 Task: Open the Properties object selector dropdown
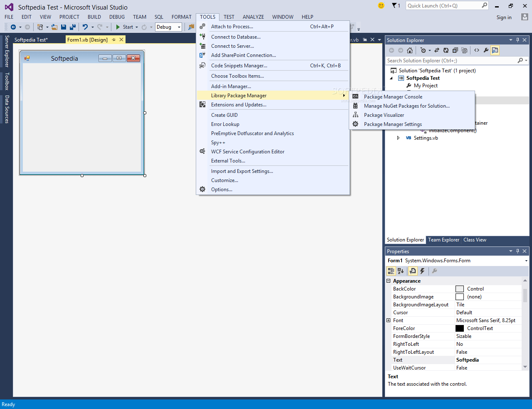pyautogui.click(x=526, y=261)
